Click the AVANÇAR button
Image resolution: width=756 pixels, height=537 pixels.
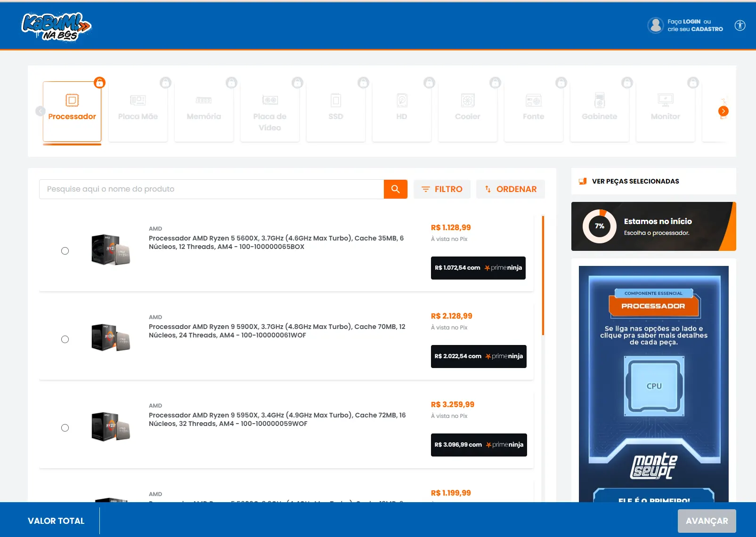pos(707,521)
